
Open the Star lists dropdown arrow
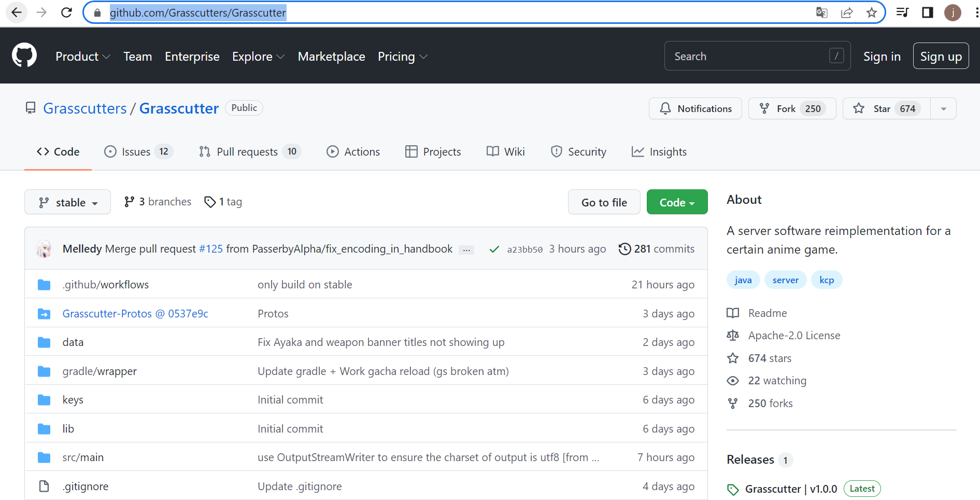click(943, 108)
